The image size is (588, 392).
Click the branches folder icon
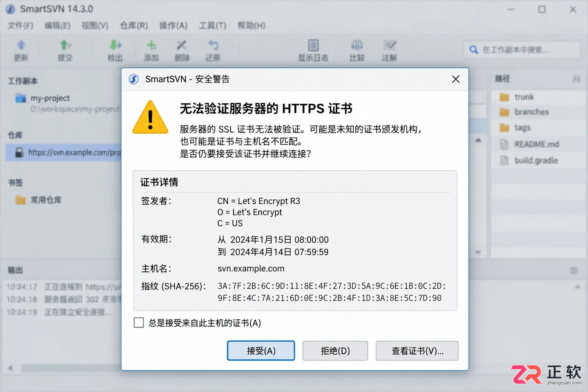(505, 112)
